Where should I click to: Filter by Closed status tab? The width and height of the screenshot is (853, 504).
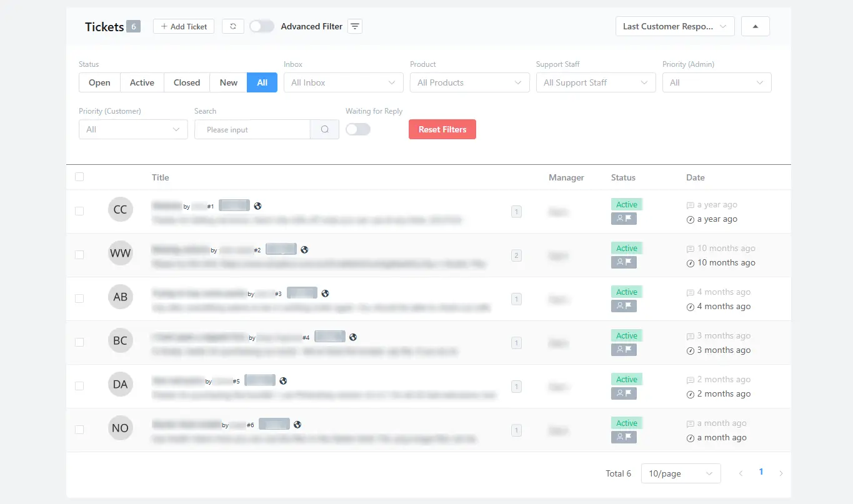tap(187, 82)
